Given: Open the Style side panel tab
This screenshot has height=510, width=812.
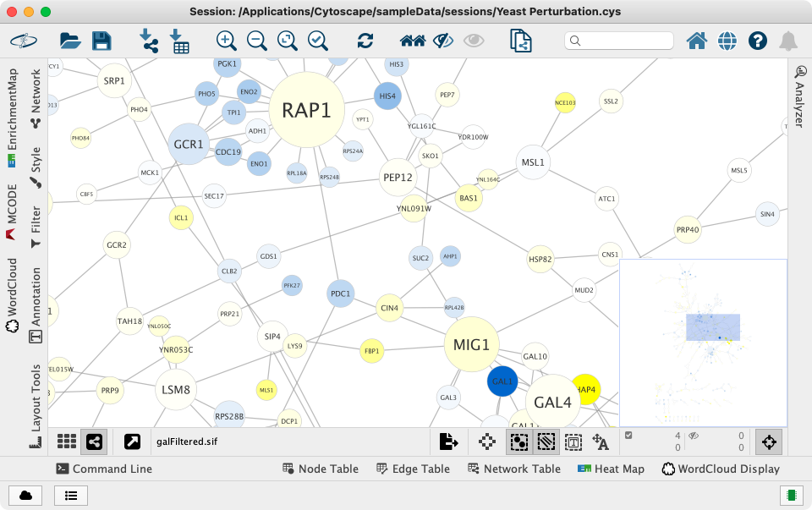Looking at the screenshot, I should click(x=36, y=160).
